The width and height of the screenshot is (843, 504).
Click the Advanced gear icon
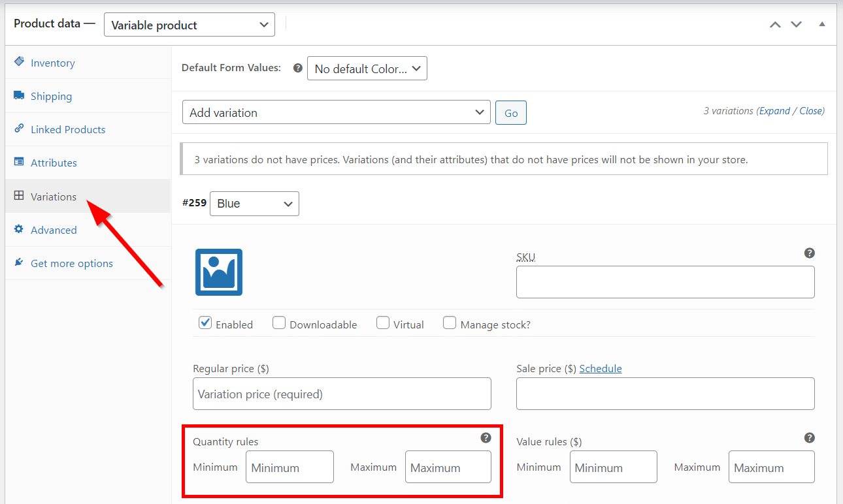click(19, 229)
